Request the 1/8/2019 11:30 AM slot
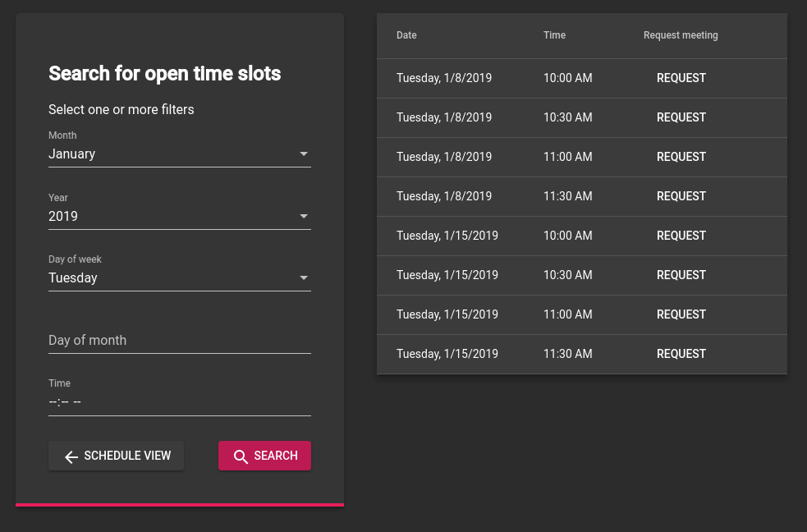Image resolution: width=807 pixels, height=532 pixels. 681,196
